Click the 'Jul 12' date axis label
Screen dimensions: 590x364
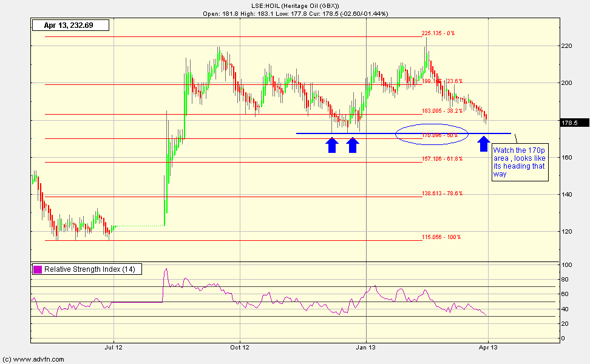114,348
